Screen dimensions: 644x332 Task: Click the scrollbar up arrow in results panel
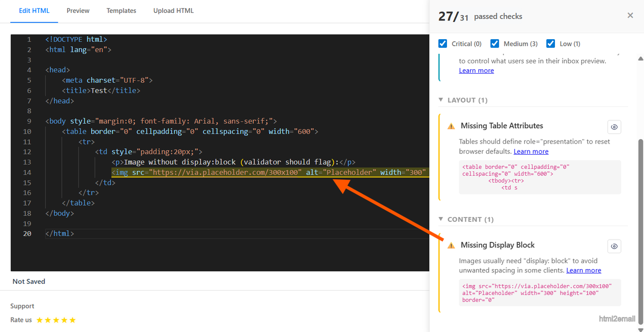[640, 58]
